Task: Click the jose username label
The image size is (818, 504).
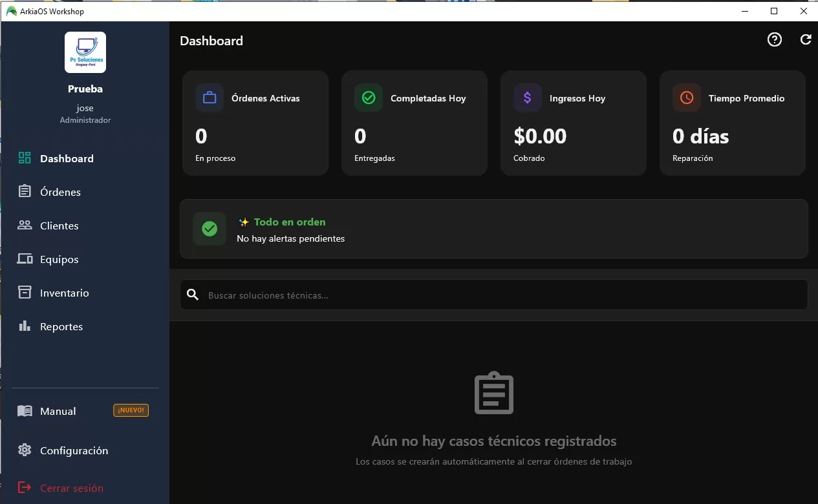Action: [x=85, y=109]
